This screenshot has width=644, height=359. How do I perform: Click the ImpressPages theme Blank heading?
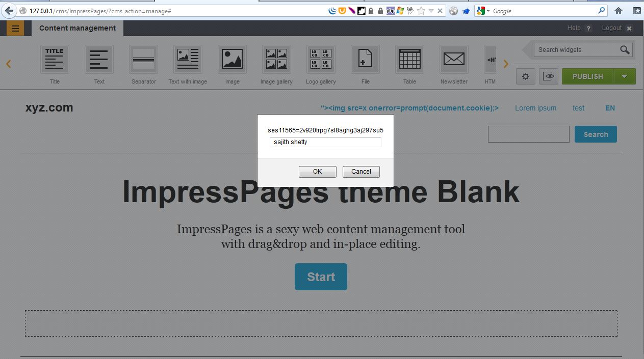pyautogui.click(x=321, y=192)
